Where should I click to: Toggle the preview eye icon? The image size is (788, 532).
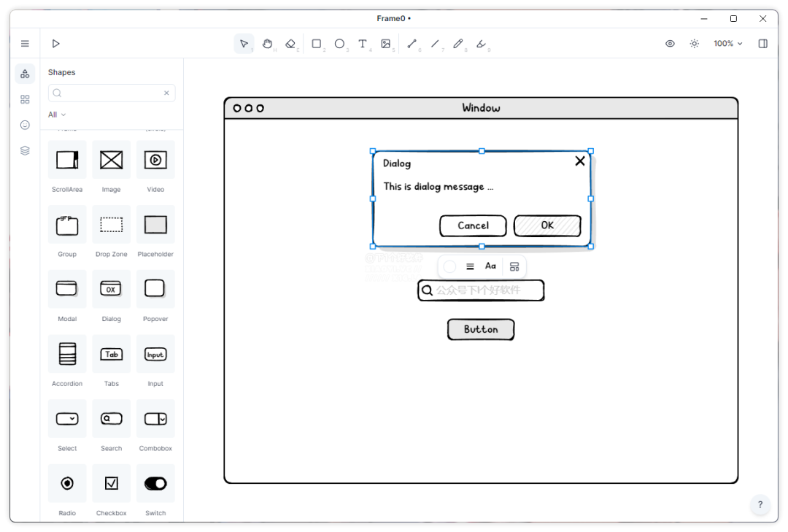click(670, 44)
